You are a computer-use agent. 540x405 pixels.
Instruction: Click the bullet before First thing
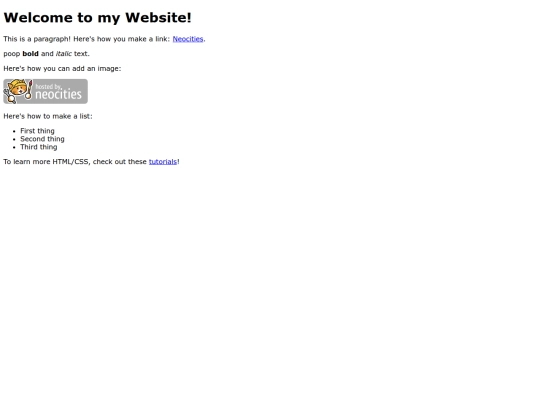14,131
